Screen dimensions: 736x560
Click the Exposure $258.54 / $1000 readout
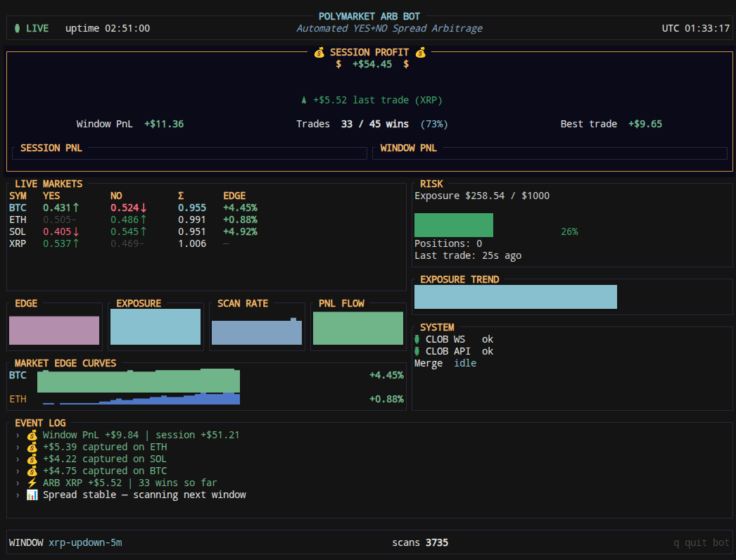tap(481, 196)
